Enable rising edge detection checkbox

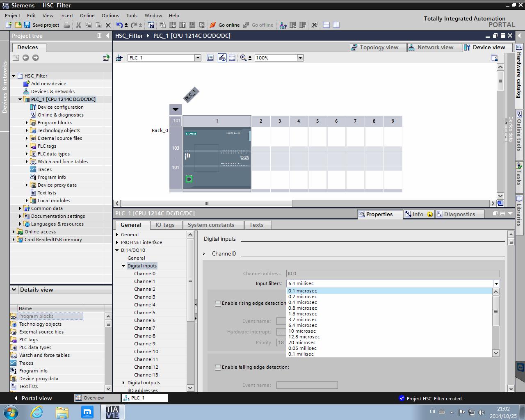(x=218, y=304)
